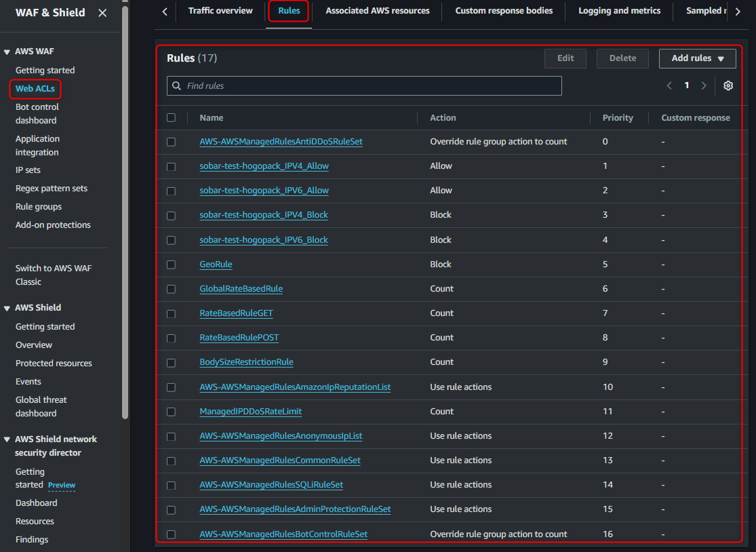Open the Logging and metrics tab
Viewport: 756px width, 552px height.
click(x=619, y=11)
